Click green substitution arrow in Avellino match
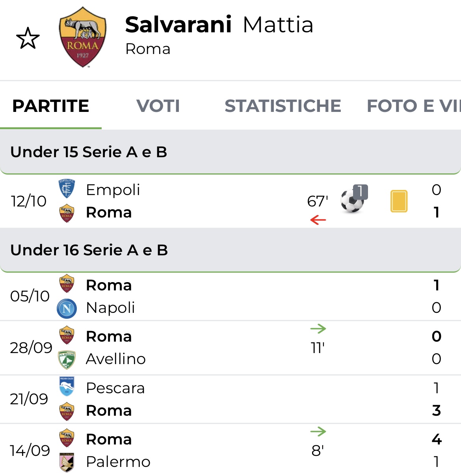The image size is (461, 476). (x=318, y=328)
